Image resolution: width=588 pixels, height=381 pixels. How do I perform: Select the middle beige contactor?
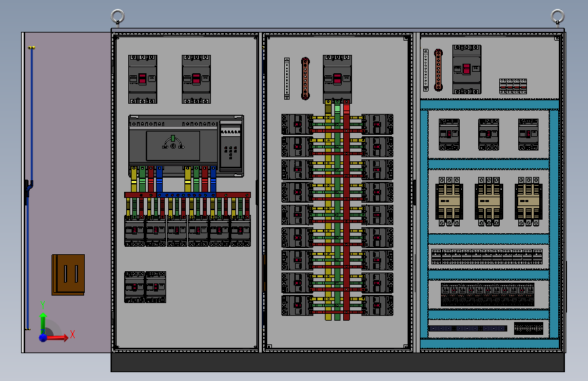tap(488, 202)
